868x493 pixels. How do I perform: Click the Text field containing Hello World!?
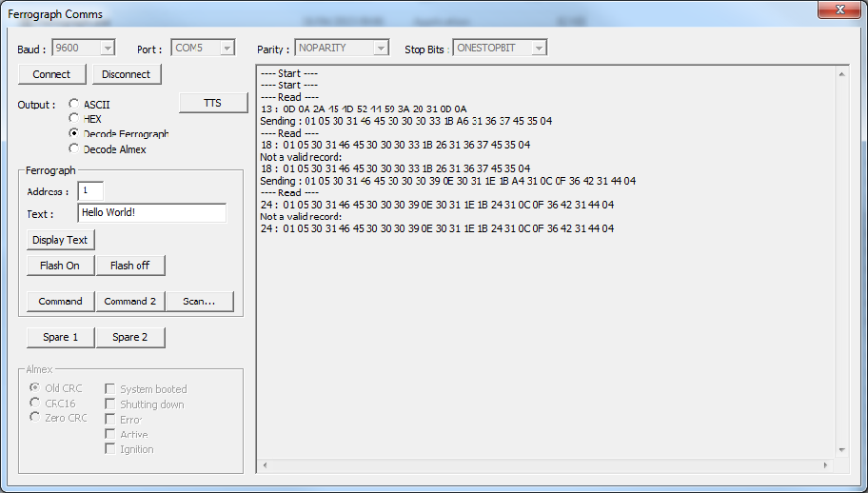pos(152,213)
